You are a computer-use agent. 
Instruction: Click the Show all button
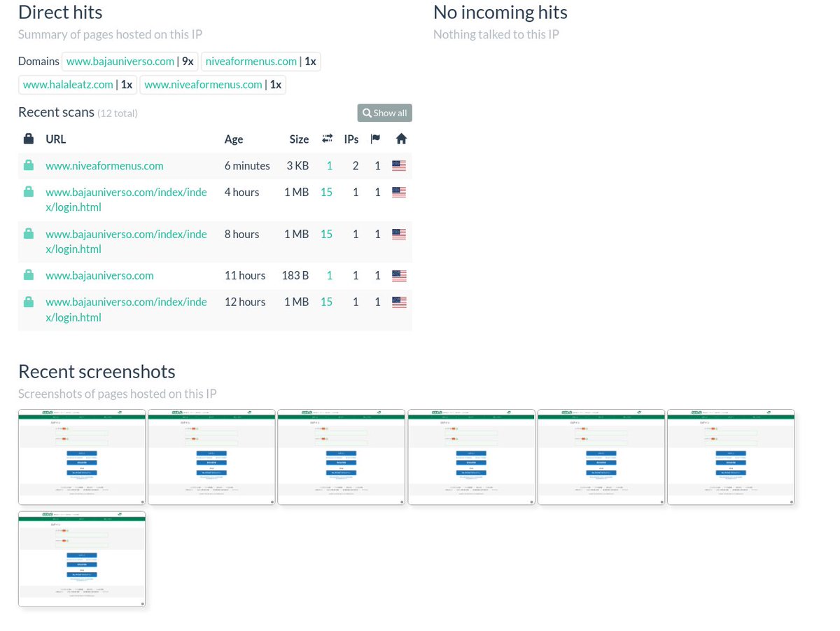384,113
